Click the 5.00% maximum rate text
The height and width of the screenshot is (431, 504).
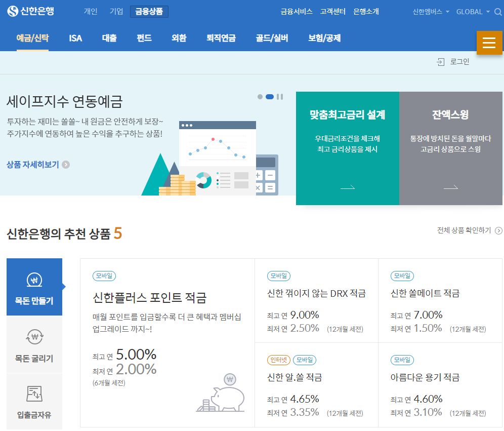[136, 355]
